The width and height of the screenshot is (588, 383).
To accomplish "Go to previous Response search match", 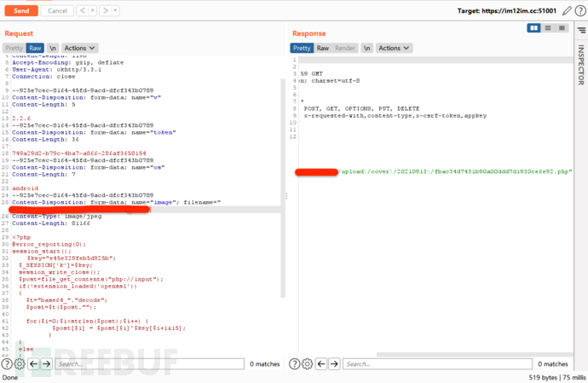I will click(x=321, y=363).
